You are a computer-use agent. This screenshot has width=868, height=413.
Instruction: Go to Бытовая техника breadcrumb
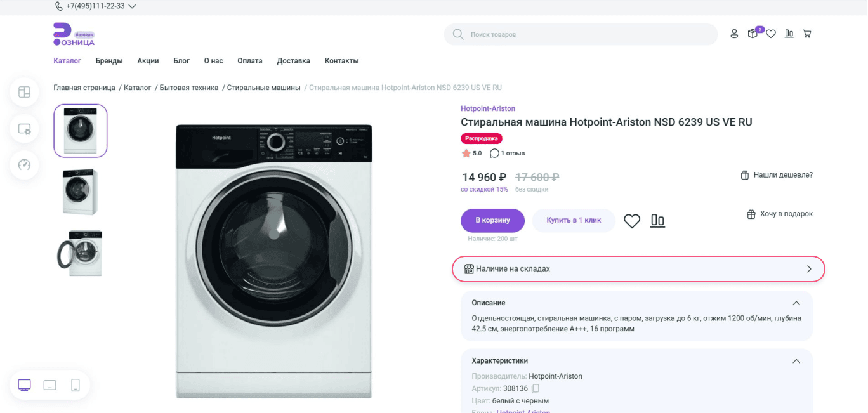click(189, 88)
